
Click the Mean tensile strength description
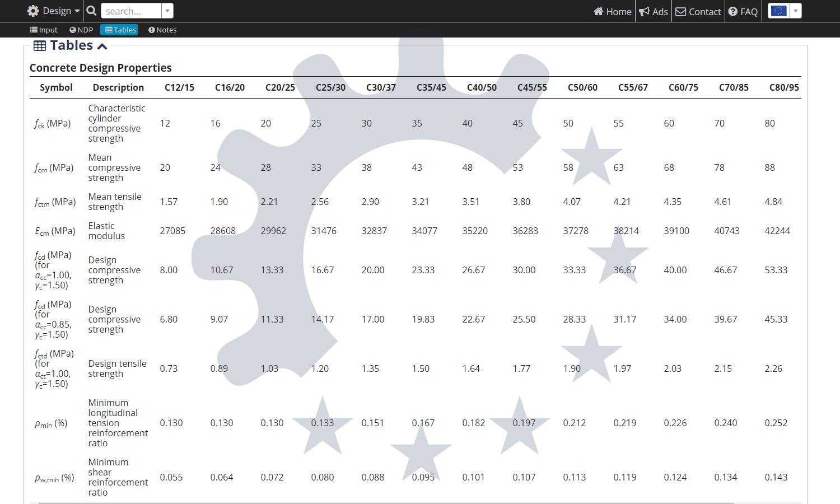(x=115, y=202)
